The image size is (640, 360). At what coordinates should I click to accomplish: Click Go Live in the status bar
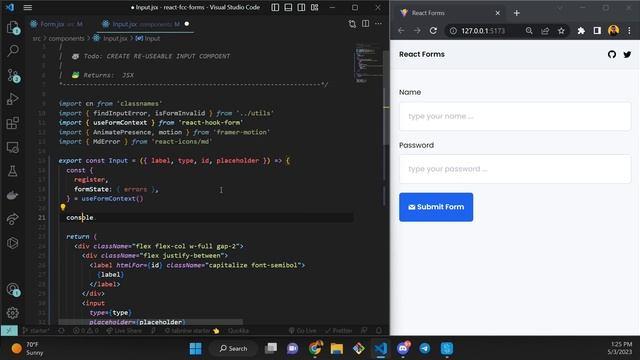point(302,331)
